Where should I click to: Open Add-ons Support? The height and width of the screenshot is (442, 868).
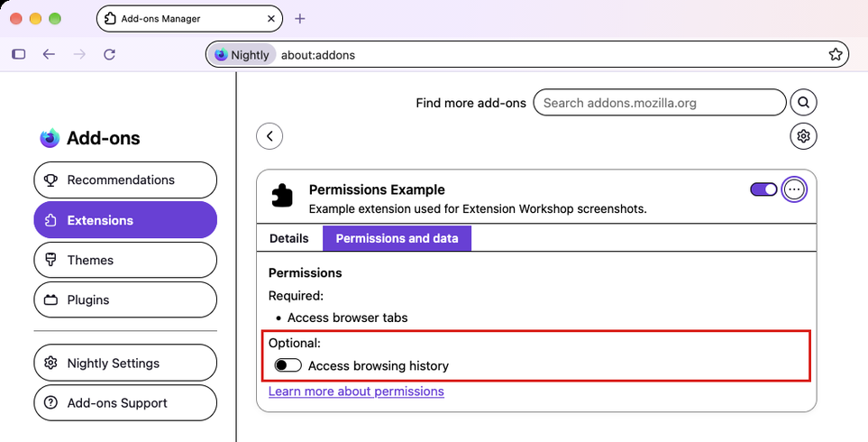pyautogui.click(x=125, y=402)
